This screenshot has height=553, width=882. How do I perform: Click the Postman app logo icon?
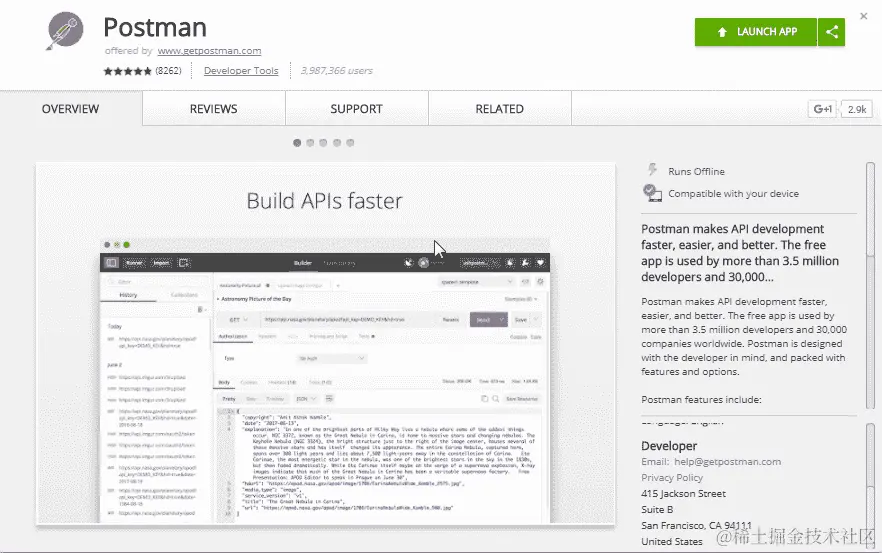(x=65, y=31)
